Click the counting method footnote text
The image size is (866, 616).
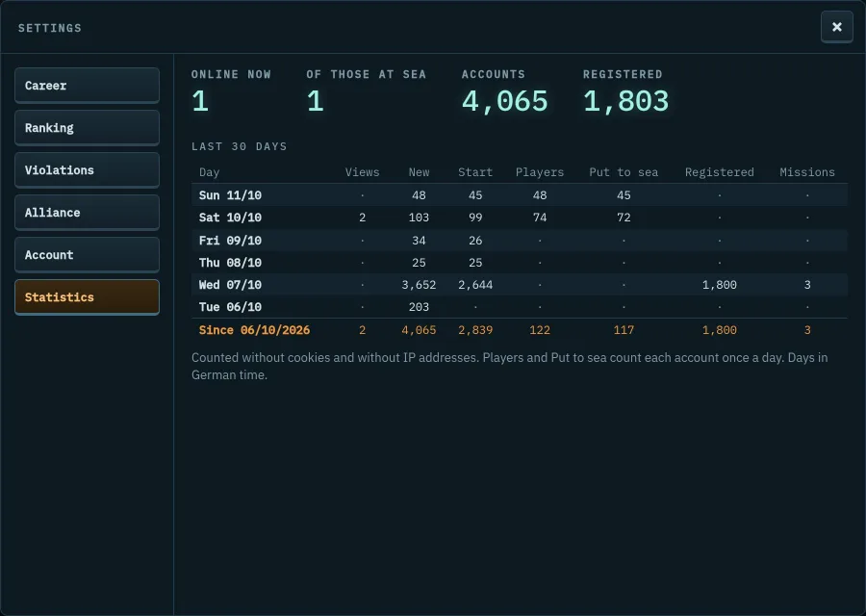tap(510, 367)
